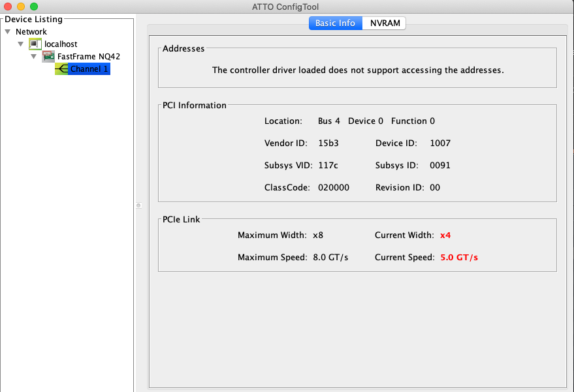Collapse the FastFrame NQ42 node
574x392 pixels.
coord(34,57)
